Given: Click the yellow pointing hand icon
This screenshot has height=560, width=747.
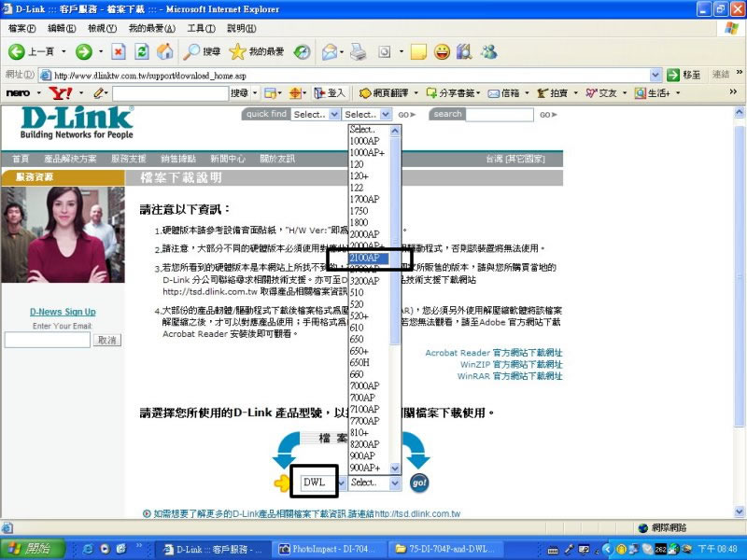Looking at the screenshot, I should (x=282, y=483).
